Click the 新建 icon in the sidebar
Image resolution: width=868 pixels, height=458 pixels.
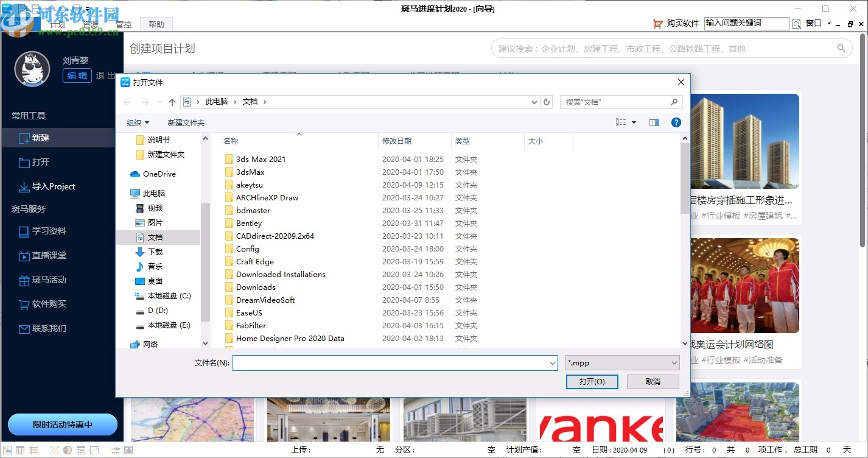pos(24,138)
